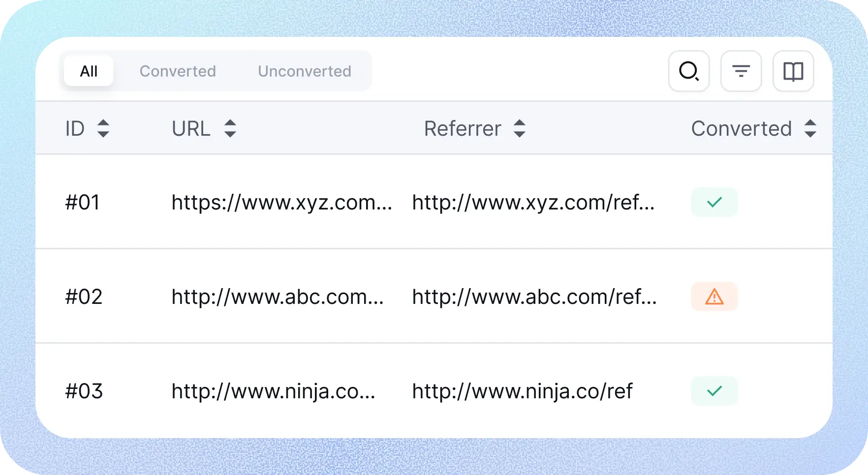This screenshot has width=868, height=475.
Task: Open the http://www.abc.com URL link
Action: coord(277,297)
